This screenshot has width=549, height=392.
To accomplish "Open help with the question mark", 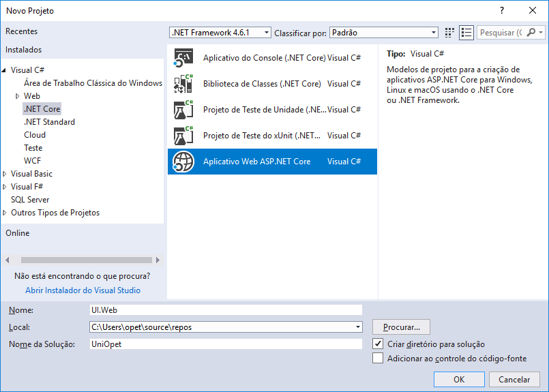I will pos(502,10).
